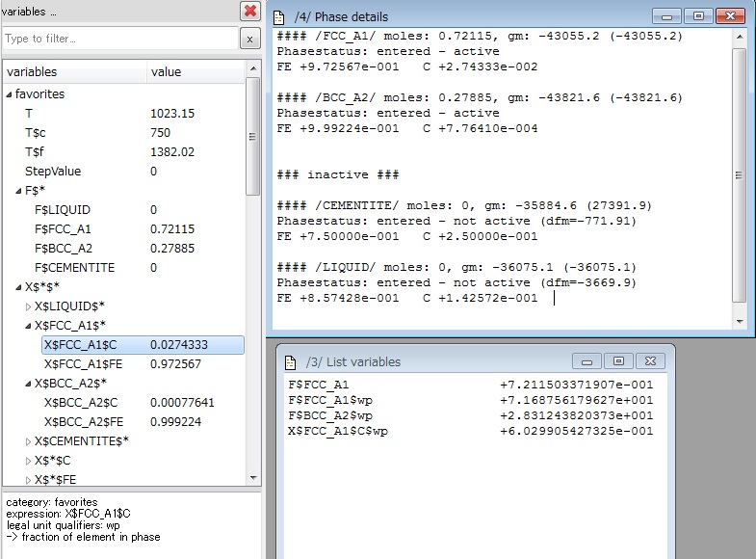Clear the filter using the small x button
The width and height of the screenshot is (756, 559).
[x=249, y=39]
